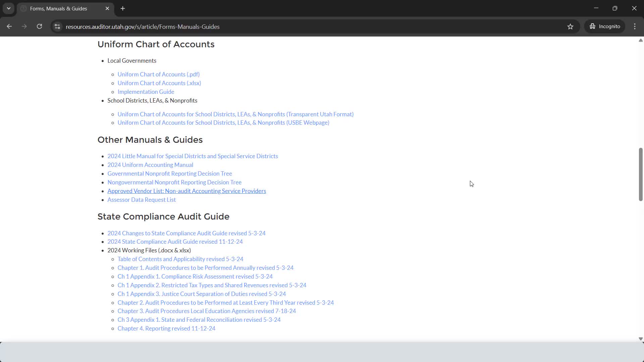Screen dimensions: 644x362
Task: Open the tab search dropdown
Action: [8, 8]
